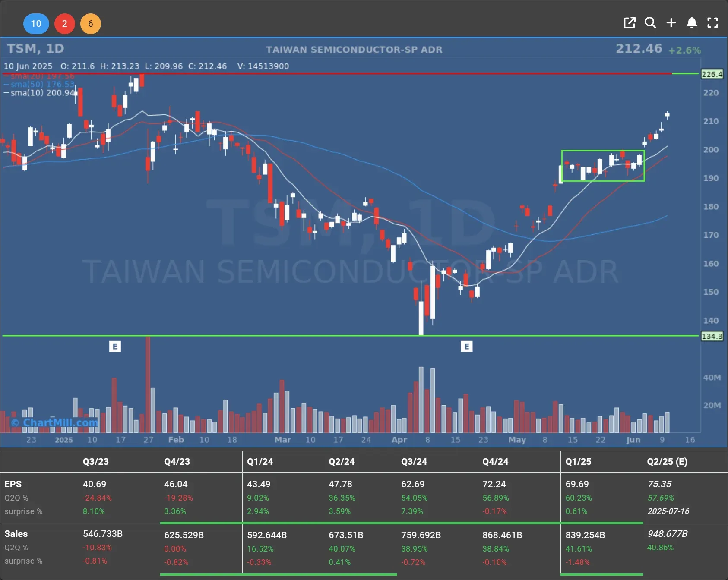Click the red badge numbered 2

pos(64,24)
